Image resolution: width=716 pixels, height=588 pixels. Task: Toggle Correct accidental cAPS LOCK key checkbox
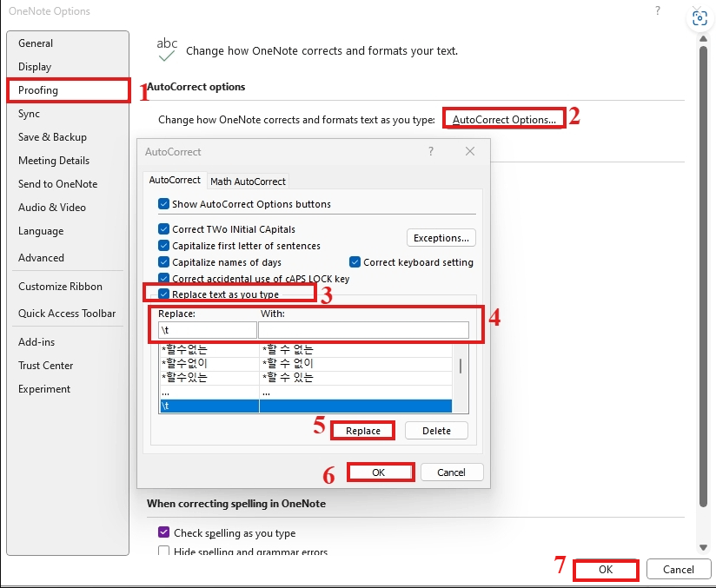pyautogui.click(x=163, y=278)
